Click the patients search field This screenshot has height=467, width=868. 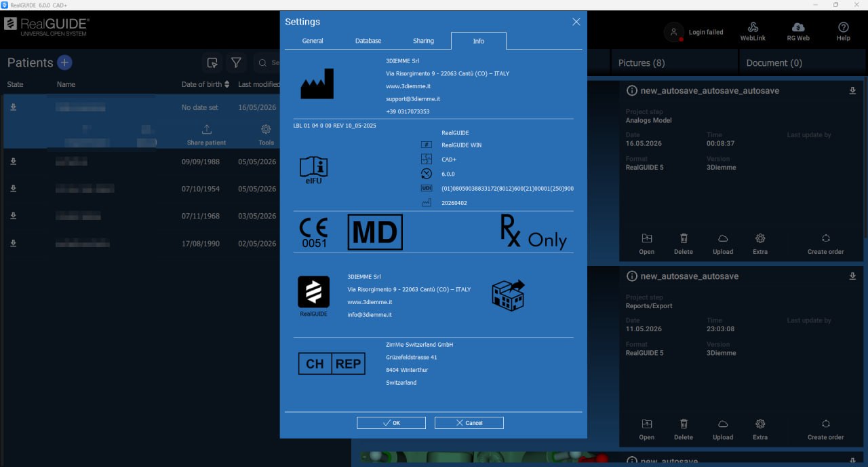[268, 62]
